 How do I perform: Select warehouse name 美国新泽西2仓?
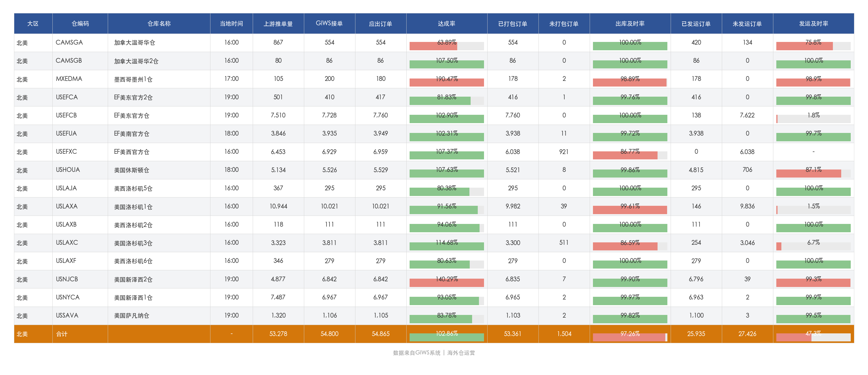(x=133, y=280)
